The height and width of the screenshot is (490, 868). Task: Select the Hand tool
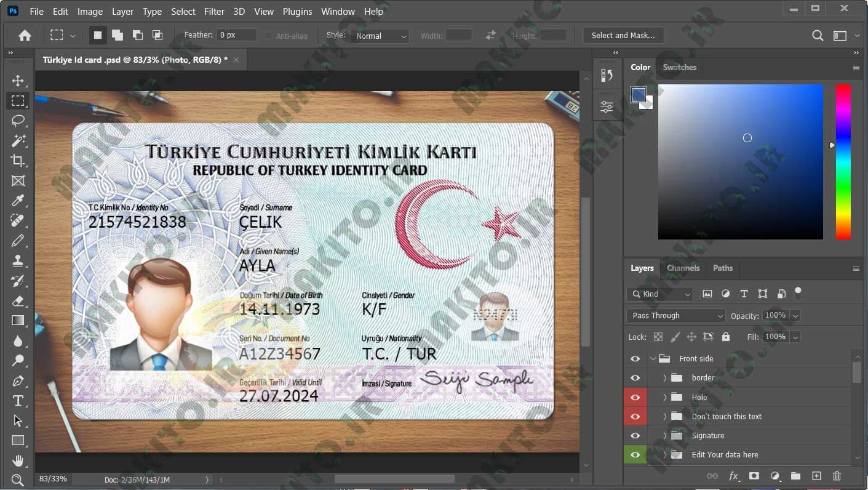click(x=18, y=460)
